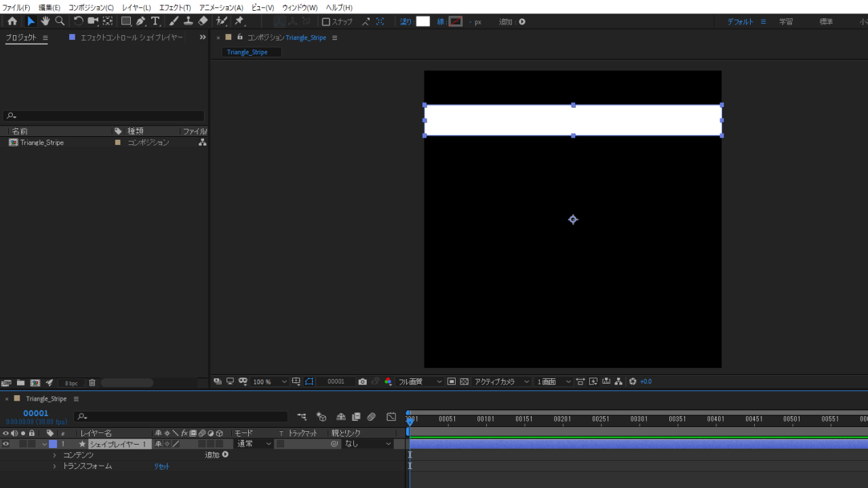This screenshot has height=488, width=868.
Task: Select the Rectangle shape tool
Action: [x=127, y=22]
